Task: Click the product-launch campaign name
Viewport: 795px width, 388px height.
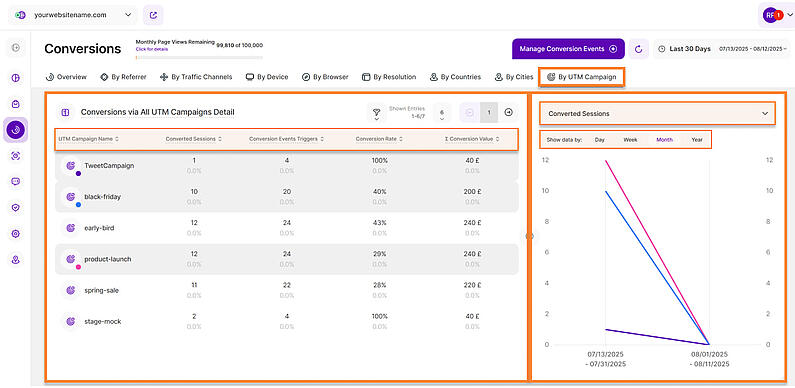Action: coord(107,259)
